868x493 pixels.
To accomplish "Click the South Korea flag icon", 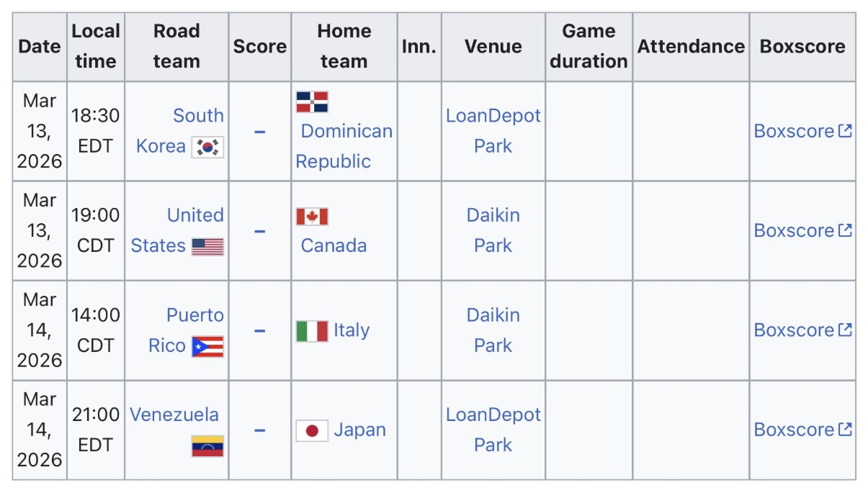I will (207, 147).
